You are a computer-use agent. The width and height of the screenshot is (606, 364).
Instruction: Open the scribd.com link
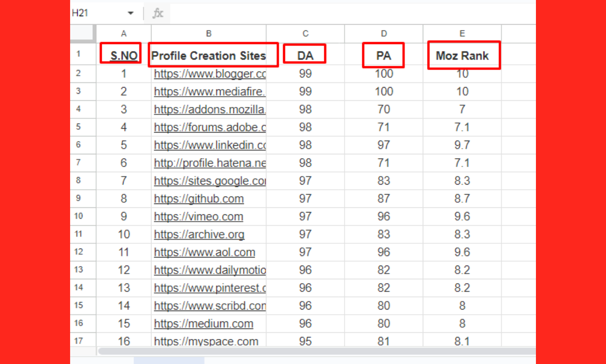click(x=210, y=306)
